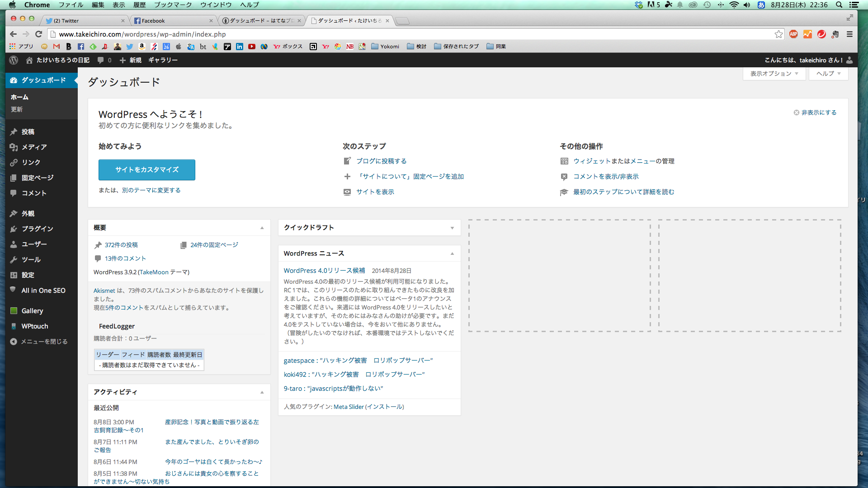The width and height of the screenshot is (868, 488).
Task: Expand the ヘルプ dropdown
Action: [828, 74]
